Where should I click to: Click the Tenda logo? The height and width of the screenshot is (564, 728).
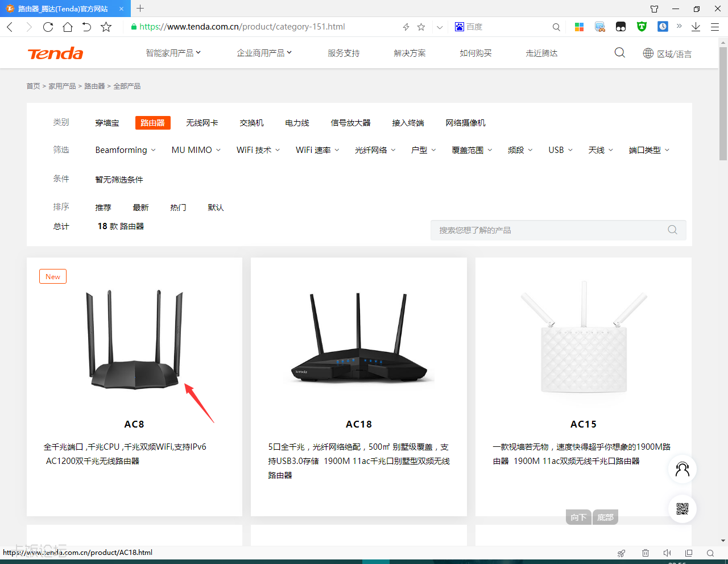coord(55,53)
